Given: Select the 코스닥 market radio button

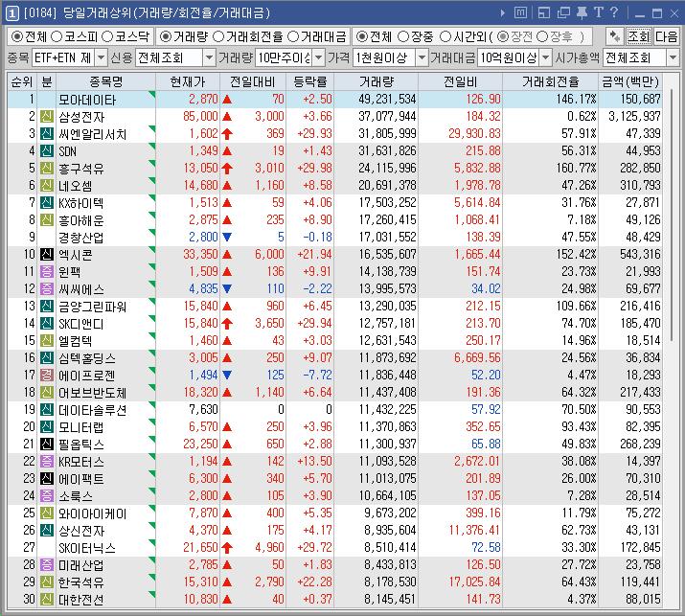Looking at the screenshot, I should pyautogui.click(x=107, y=36).
